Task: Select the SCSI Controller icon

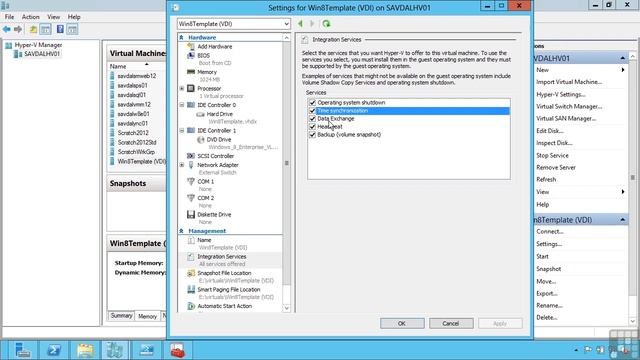Action: tap(191, 156)
